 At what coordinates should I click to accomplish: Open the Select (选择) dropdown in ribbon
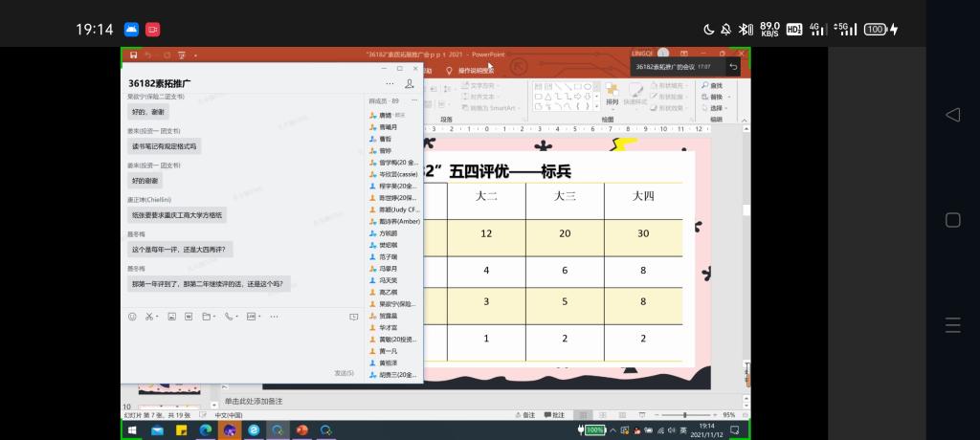click(715, 108)
